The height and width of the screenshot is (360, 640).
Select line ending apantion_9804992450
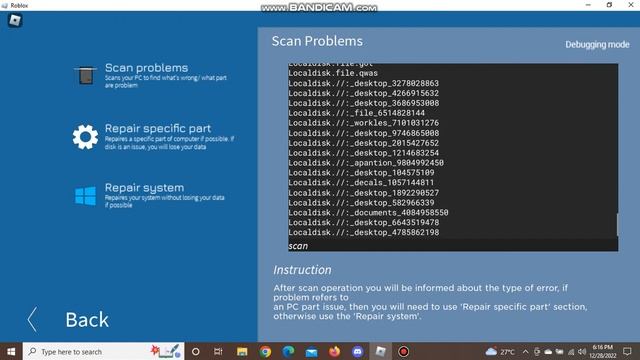pos(366,163)
